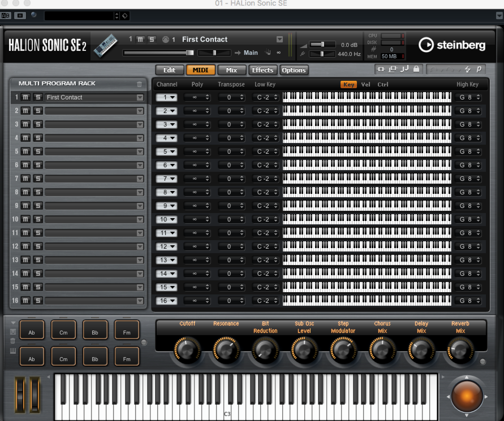504x421 pixels.
Task: Click the stacked boxes toolbar icon
Action: 393,70
